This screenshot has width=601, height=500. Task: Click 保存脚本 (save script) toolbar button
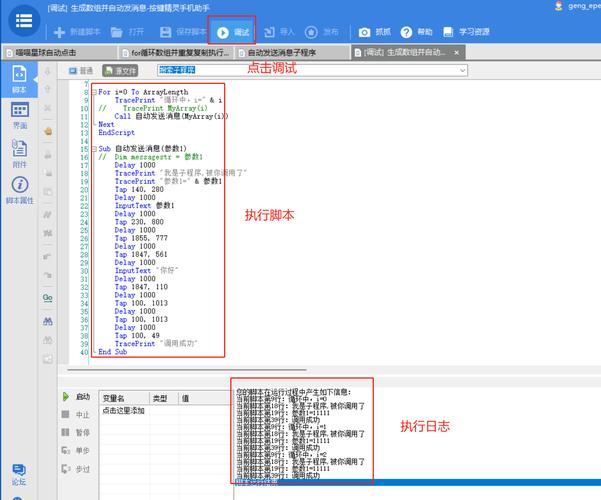click(182, 32)
